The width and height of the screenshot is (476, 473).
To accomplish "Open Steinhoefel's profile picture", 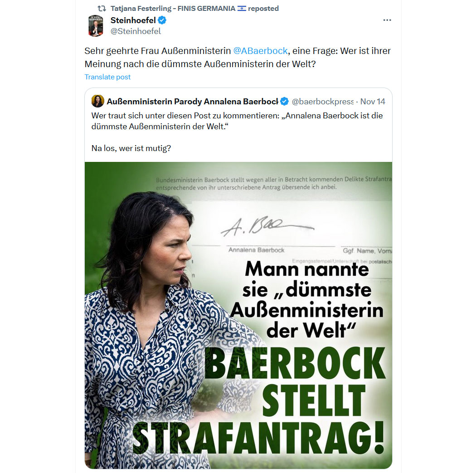I will tap(96, 26).
